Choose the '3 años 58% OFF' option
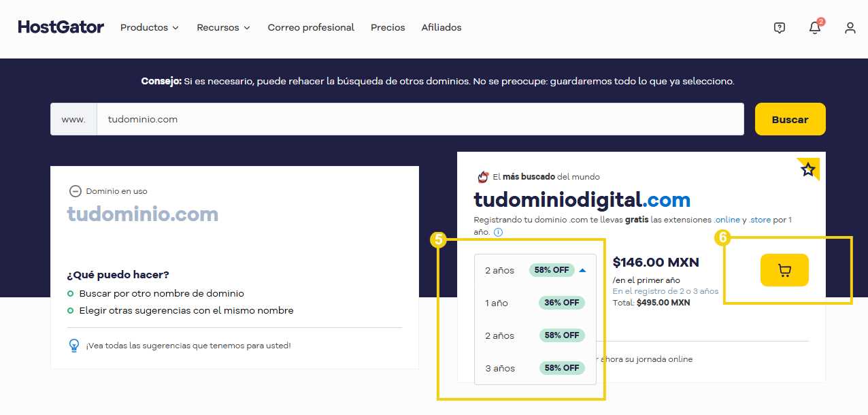Screen dimensions: 868x415 535,368
